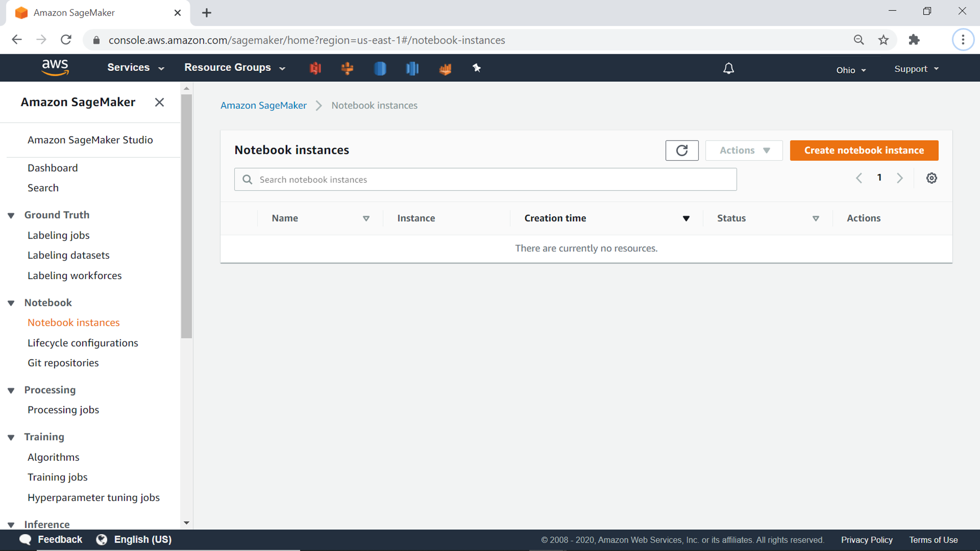The height and width of the screenshot is (551, 980).
Task: Sort by Creation time column arrow
Action: coord(686,218)
